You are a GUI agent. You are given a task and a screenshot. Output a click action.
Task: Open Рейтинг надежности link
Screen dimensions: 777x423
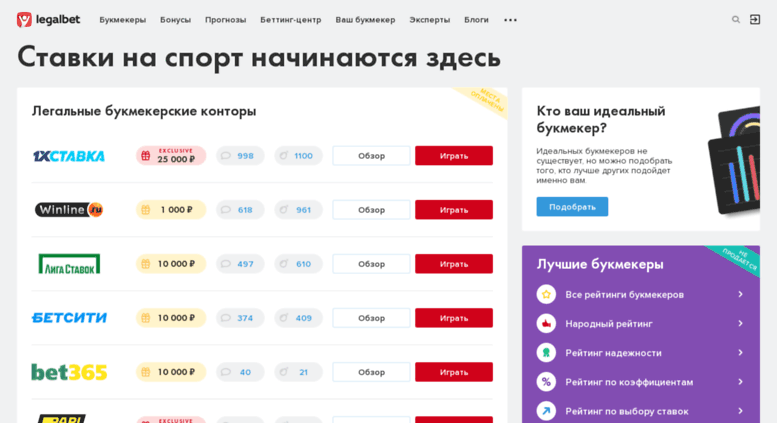[613, 353]
